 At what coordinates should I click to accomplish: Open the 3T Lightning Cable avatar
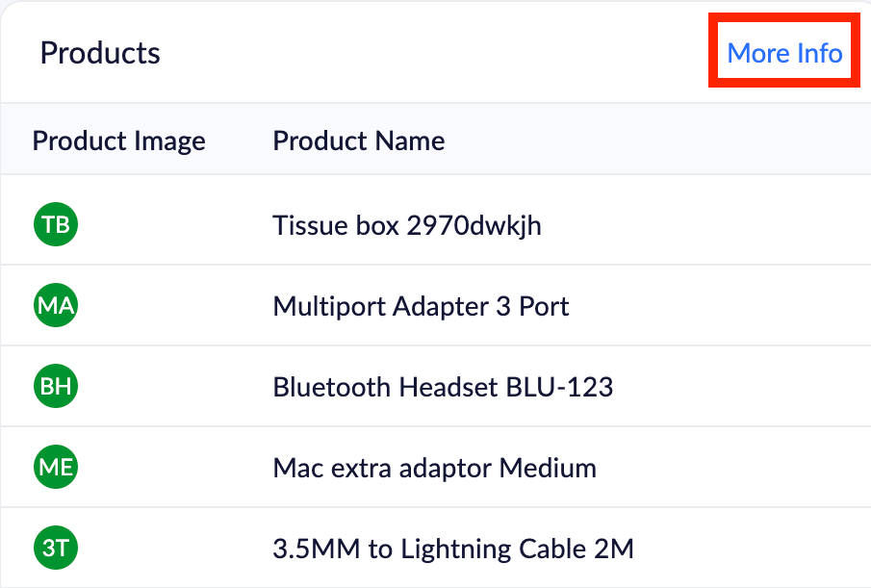pyautogui.click(x=56, y=548)
